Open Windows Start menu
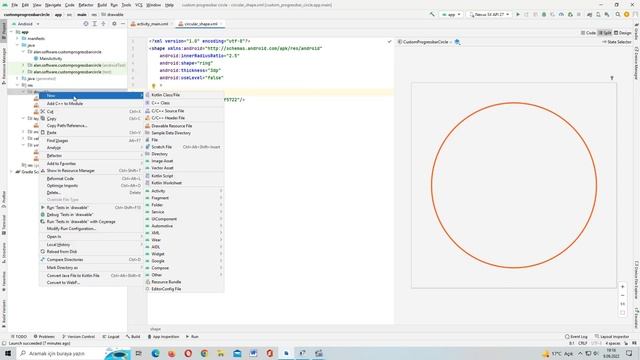Image resolution: width=640 pixels, height=360 pixels. tap(8, 353)
